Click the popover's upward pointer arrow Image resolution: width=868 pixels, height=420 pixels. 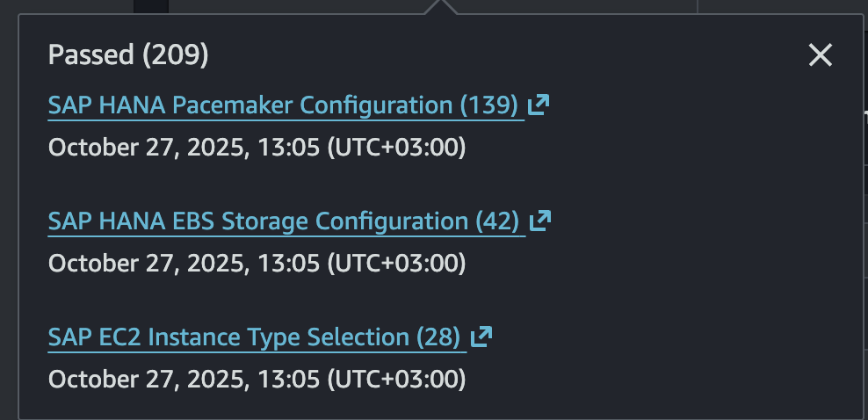click(x=441, y=7)
